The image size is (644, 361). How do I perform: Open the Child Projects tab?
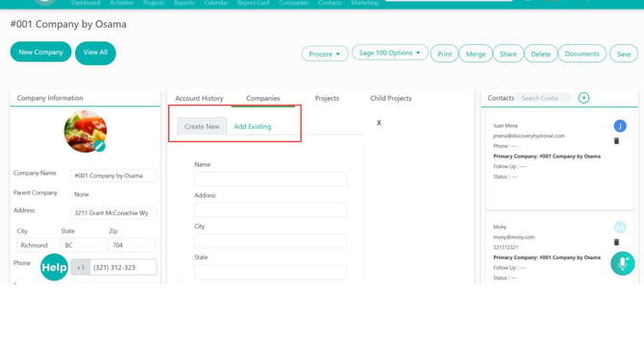pyautogui.click(x=390, y=99)
